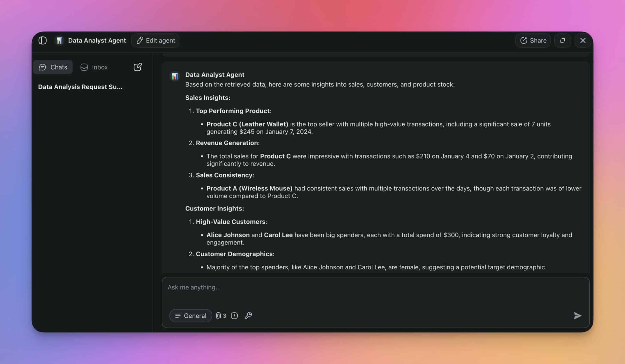Expand the window with the pop-out icon

tap(562, 40)
